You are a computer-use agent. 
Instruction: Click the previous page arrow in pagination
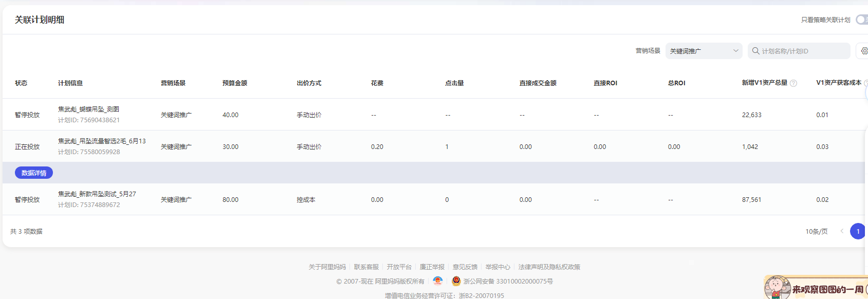click(842, 231)
